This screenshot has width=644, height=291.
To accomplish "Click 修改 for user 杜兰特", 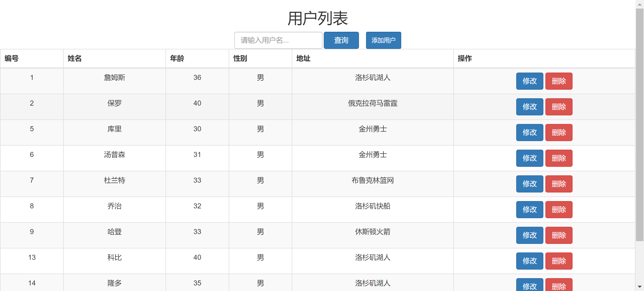I will click(x=529, y=184).
